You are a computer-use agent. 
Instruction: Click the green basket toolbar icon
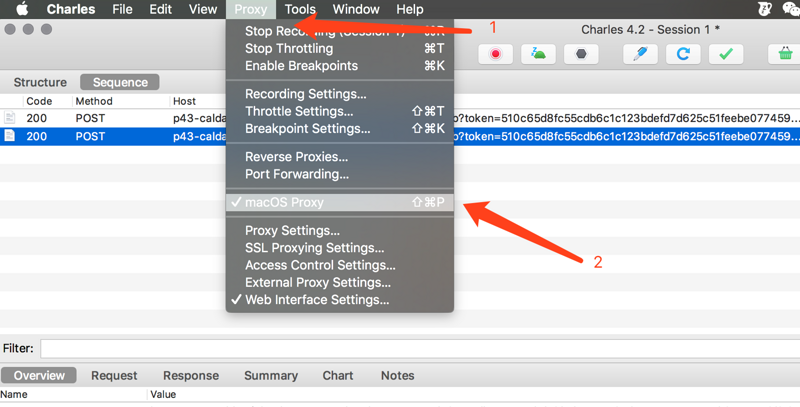(785, 54)
